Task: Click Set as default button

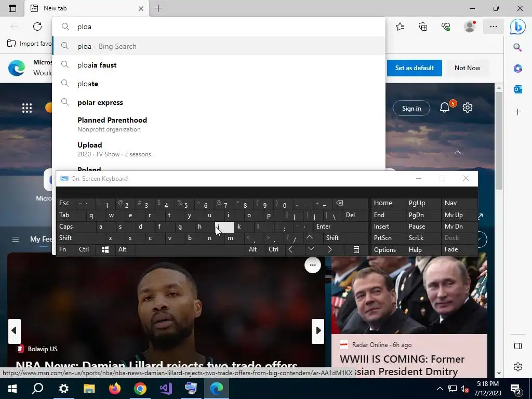Action: [x=414, y=68]
